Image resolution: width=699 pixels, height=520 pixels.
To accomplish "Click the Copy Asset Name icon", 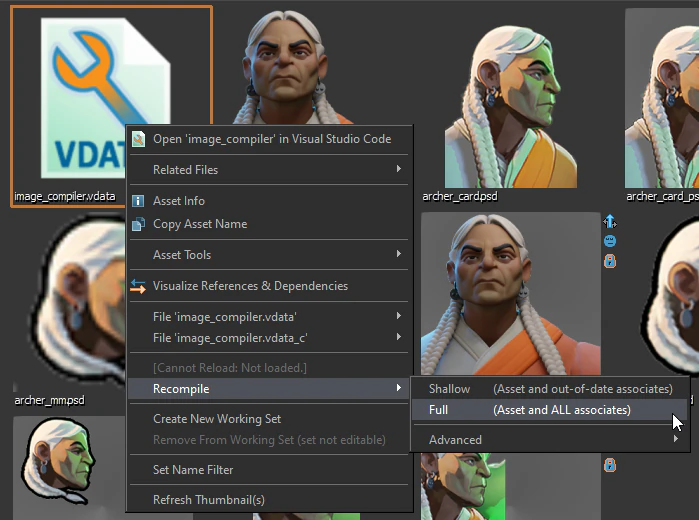I will click(x=139, y=224).
